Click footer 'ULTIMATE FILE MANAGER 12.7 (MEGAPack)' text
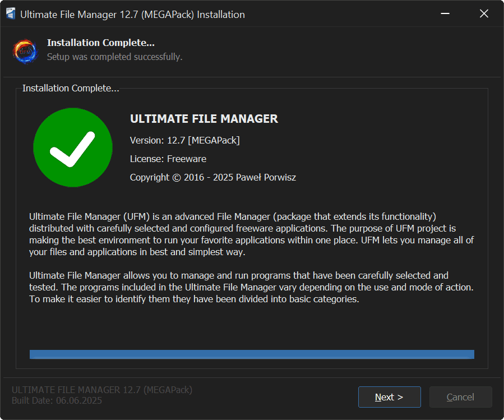504x420 pixels. point(102,390)
